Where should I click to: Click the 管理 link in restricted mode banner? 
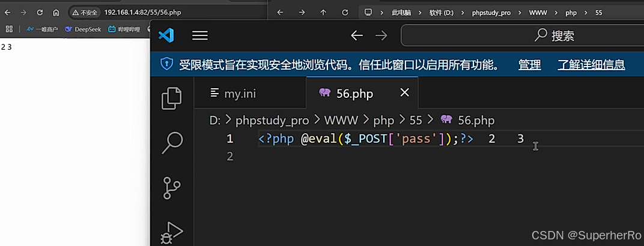[x=529, y=64]
